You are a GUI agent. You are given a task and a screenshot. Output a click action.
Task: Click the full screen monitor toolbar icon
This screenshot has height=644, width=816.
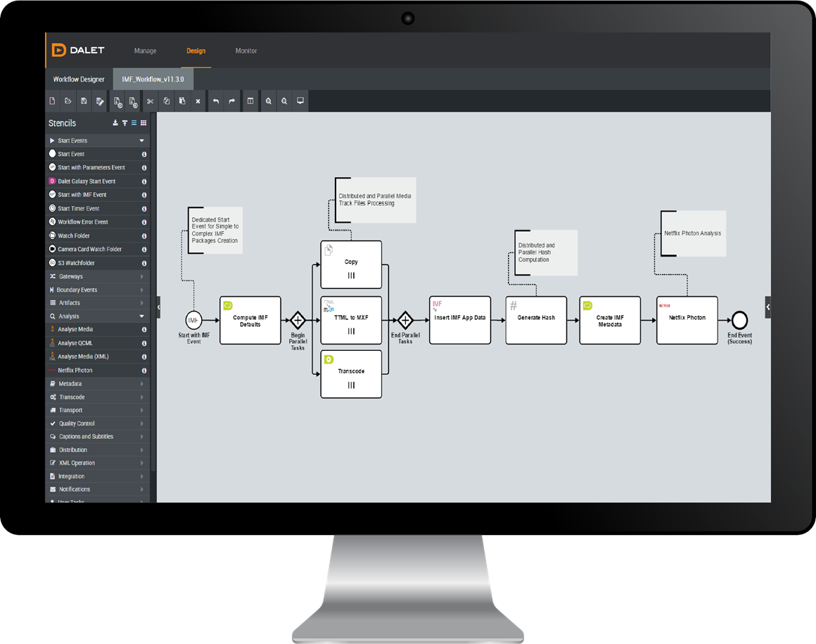click(x=300, y=101)
